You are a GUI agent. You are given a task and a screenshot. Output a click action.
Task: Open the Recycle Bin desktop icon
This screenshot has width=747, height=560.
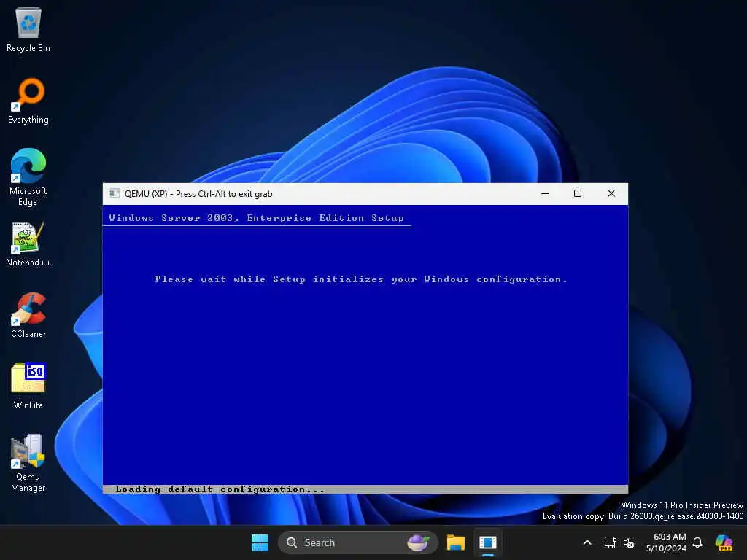28,29
